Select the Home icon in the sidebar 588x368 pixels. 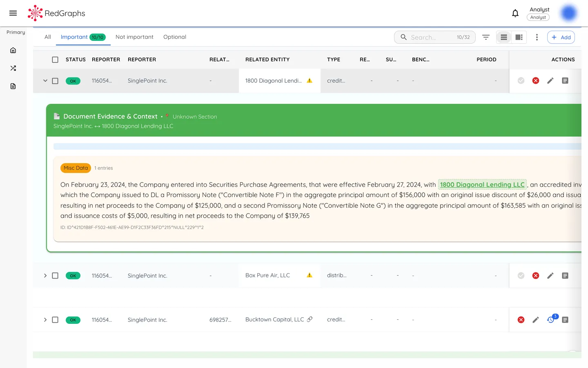[13, 50]
